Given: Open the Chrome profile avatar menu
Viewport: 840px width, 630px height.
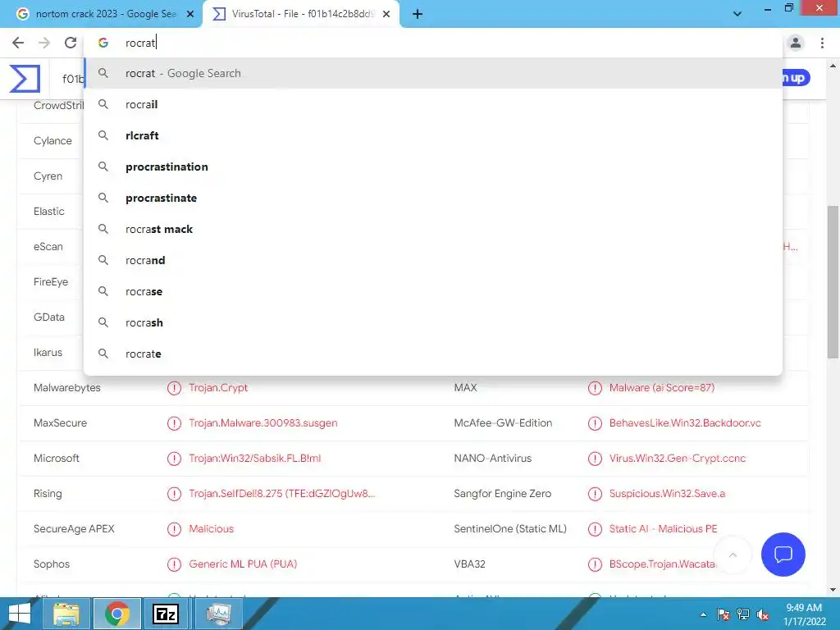Looking at the screenshot, I should pyautogui.click(x=796, y=43).
